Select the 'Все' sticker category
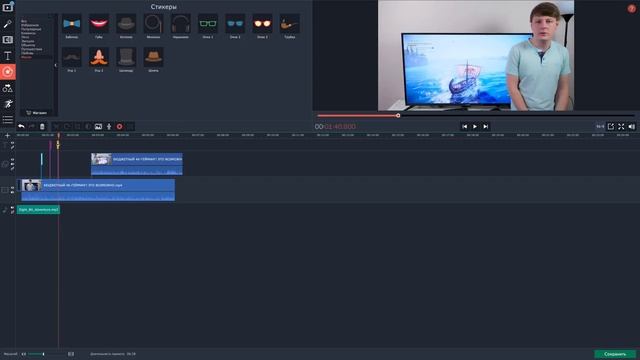640x360 pixels. click(24, 21)
